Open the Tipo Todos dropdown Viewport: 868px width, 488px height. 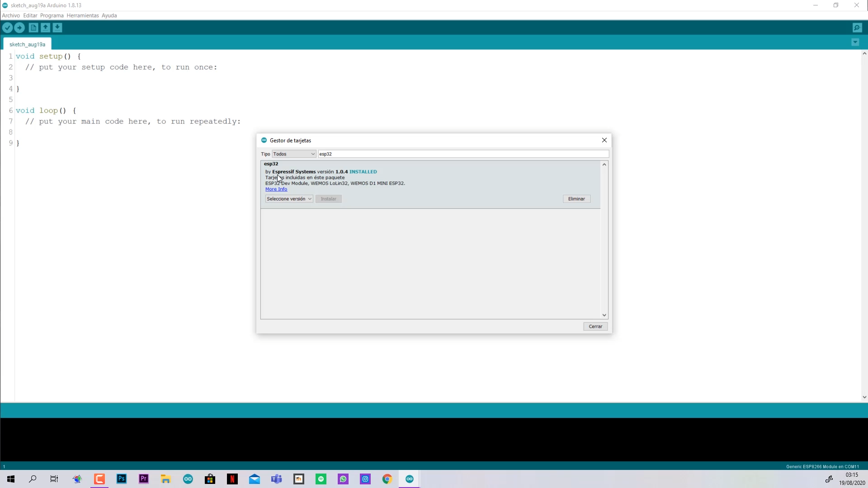[294, 154]
